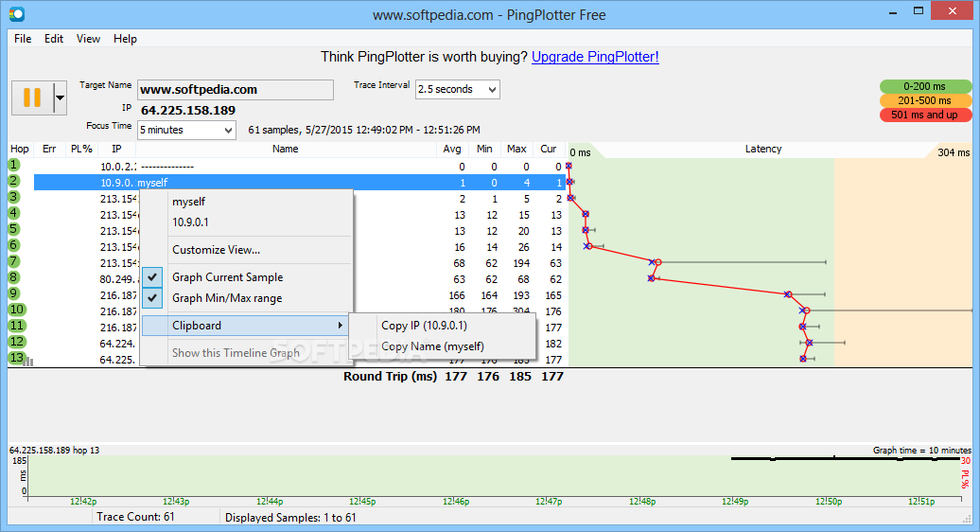Open the File menu
This screenshot has width=980, height=532.
click(x=23, y=39)
